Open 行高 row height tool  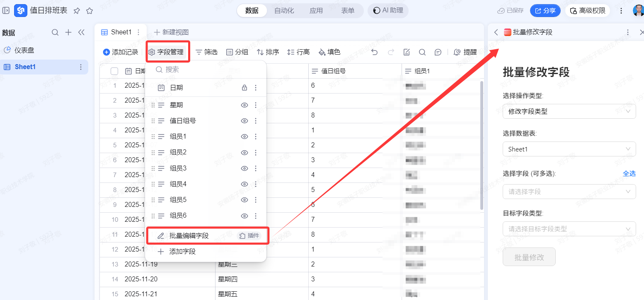[x=298, y=52]
